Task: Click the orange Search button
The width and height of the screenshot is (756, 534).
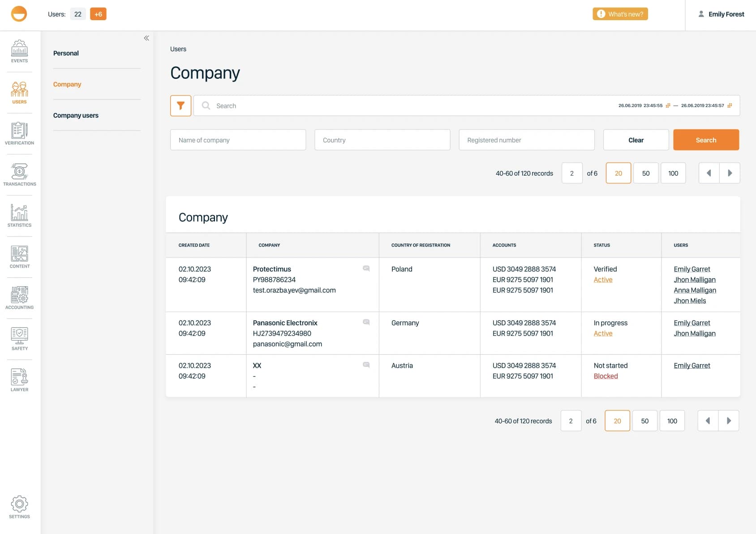Action: [x=706, y=140]
